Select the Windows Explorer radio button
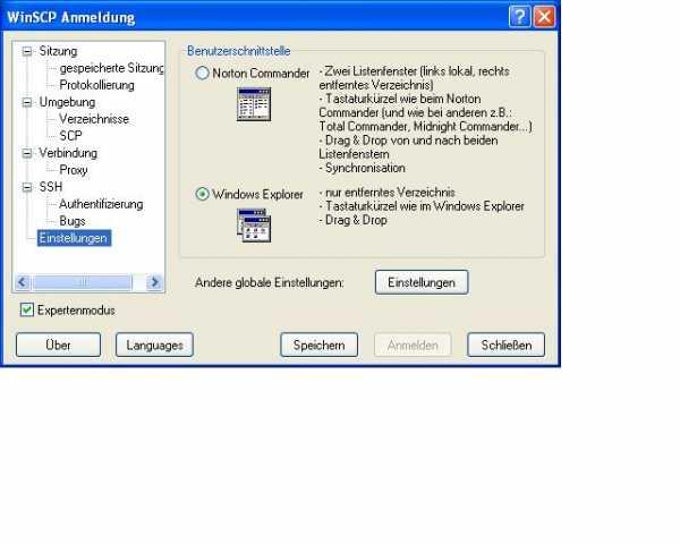 tap(202, 194)
